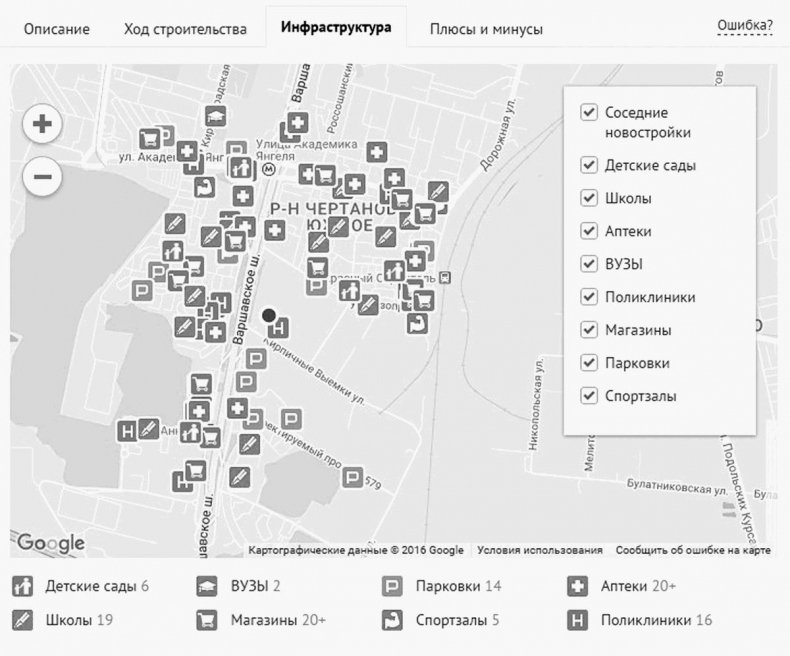Click Парковки 14 legend text

pos(458,586)
